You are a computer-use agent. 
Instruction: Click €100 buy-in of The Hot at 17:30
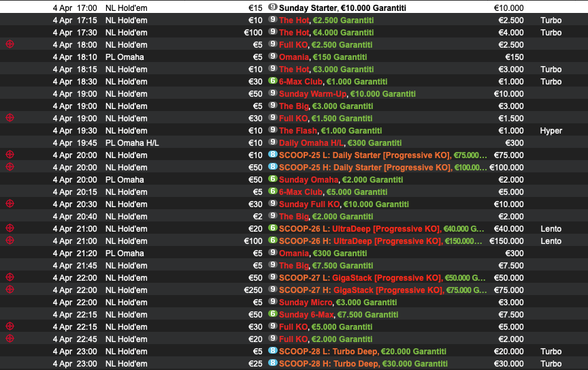tap(253, 33)
